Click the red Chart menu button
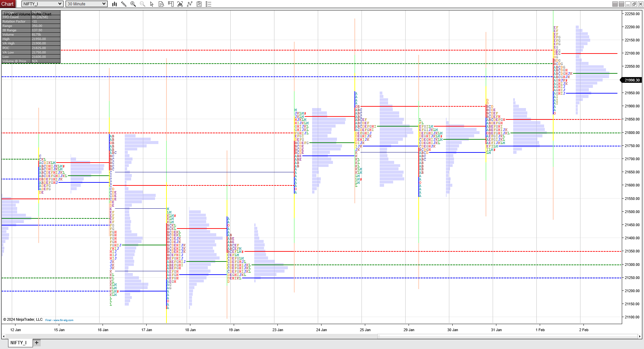 7,4
